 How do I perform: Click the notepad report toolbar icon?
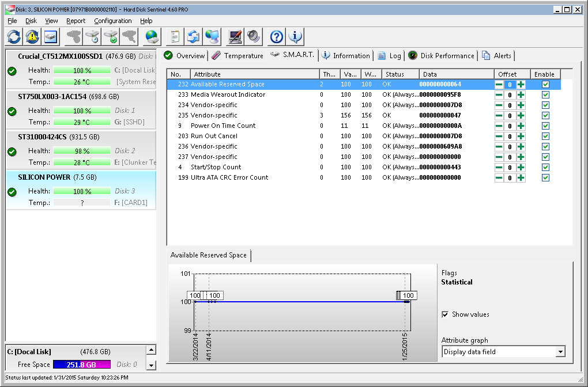(175, 37)
